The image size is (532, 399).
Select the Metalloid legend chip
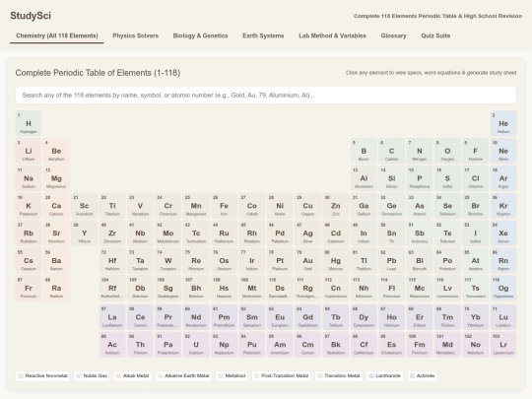coord(232,376)
